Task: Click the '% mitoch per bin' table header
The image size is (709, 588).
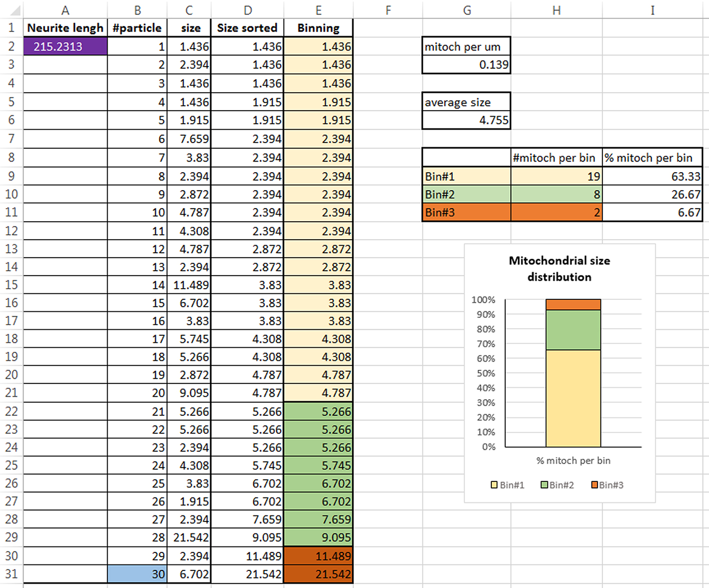Action: point(652,158)
